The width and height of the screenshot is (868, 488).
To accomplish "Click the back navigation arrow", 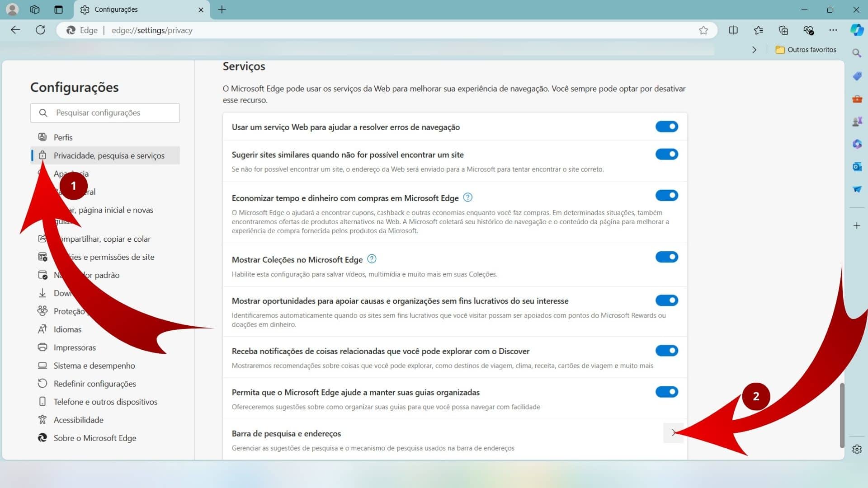I will 15,30.
